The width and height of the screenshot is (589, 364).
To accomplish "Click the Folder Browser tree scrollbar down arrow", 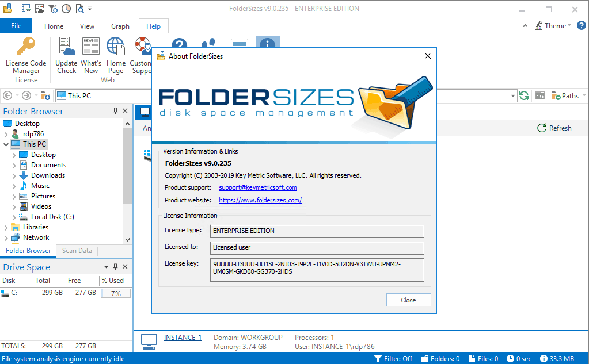I will [x=127, y=239].
